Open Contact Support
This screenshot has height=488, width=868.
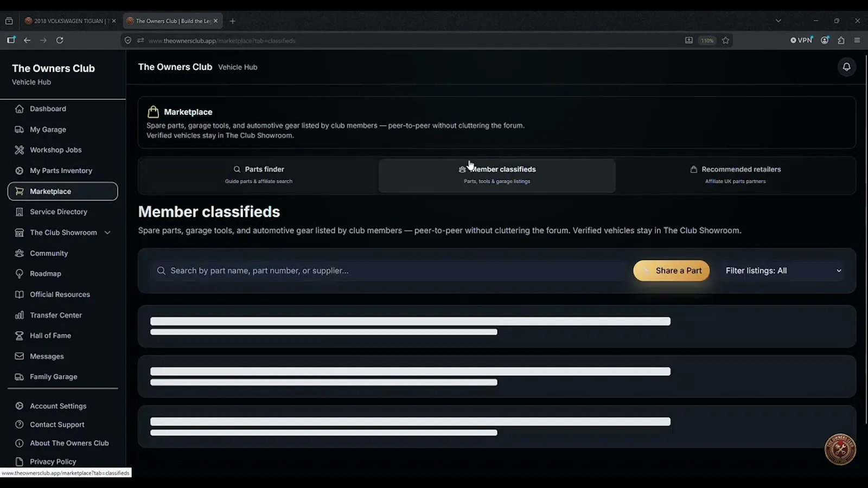(62, 425)
